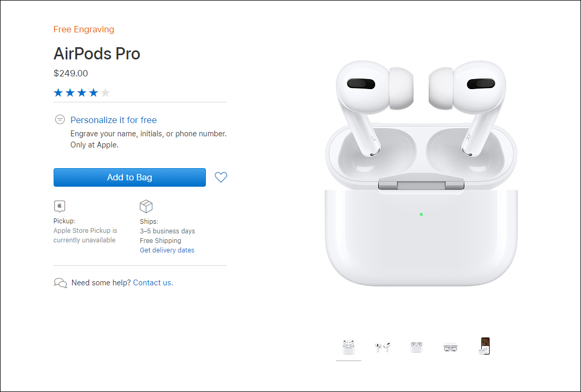581x392 pixels.
Task: Select the top-view open case thumbnail
Action: [450, 347]
